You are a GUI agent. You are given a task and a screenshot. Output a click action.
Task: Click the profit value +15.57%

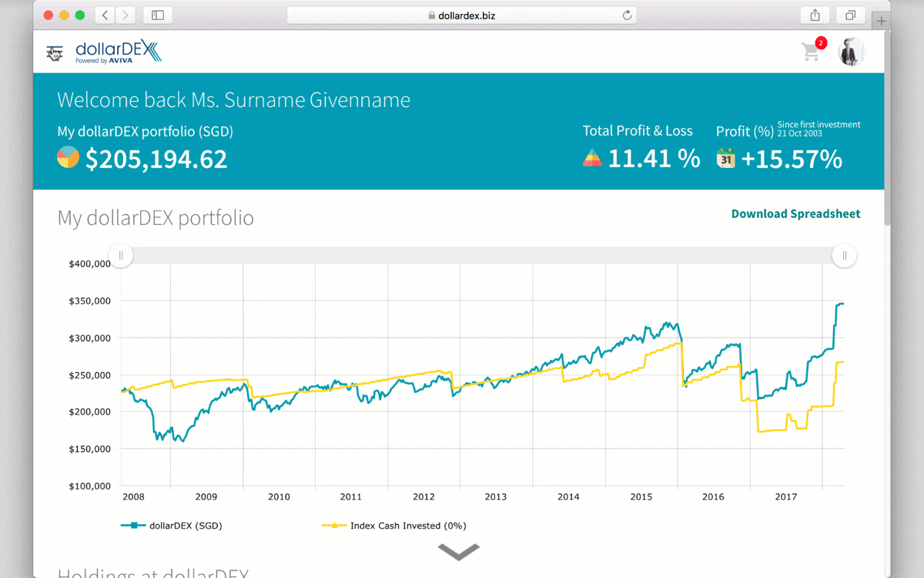click(792, 160)
